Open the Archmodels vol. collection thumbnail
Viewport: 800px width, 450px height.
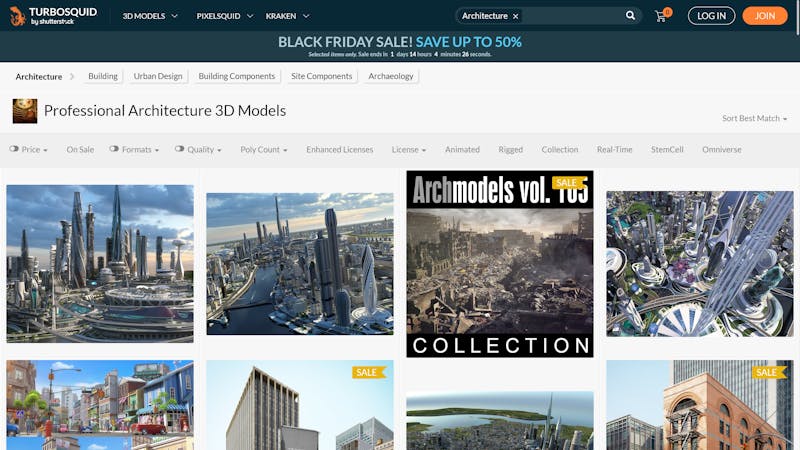pos(499,264)
